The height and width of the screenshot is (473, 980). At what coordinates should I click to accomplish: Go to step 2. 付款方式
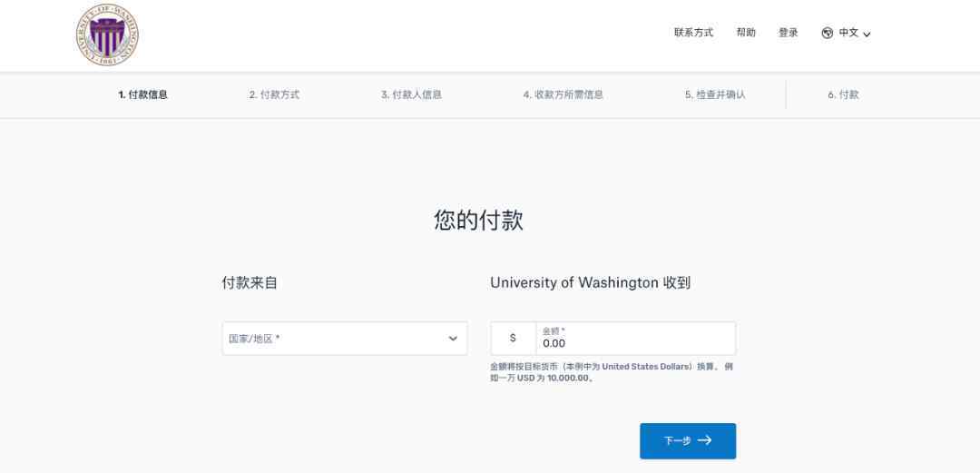coord(274,94)
